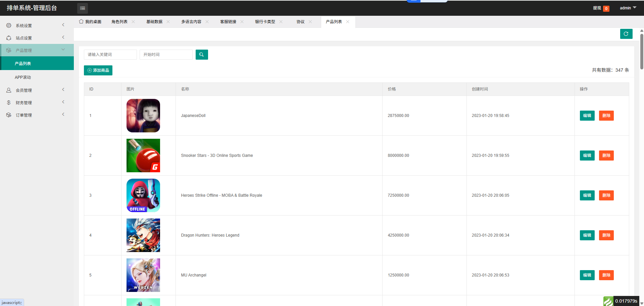Open the APP滚动 submenu item

tap(23, 77)
